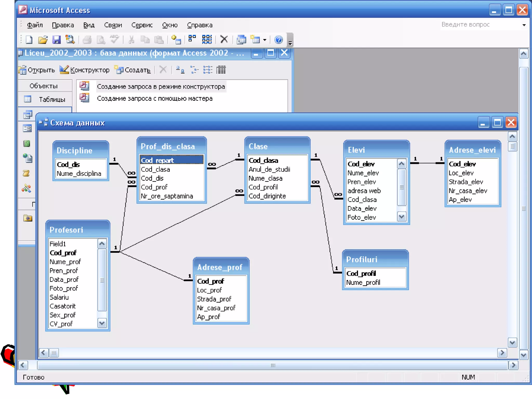Click the Save toolbar icon
532x399 pixels.
coord(56,40)
